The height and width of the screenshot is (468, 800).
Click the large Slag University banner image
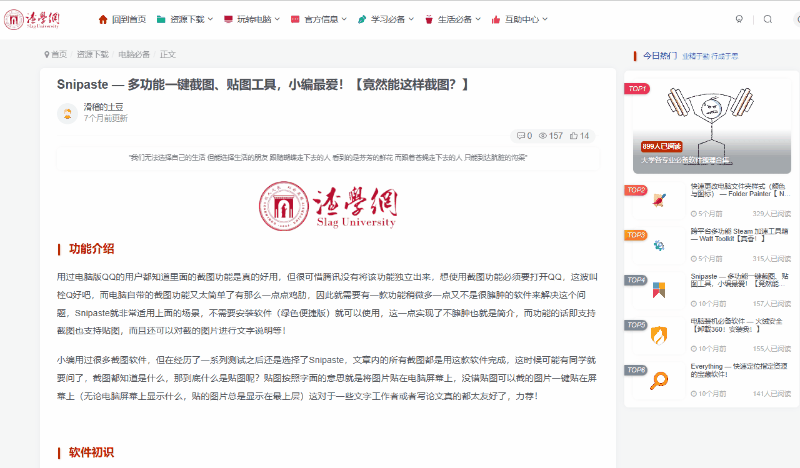click(328, 206)
